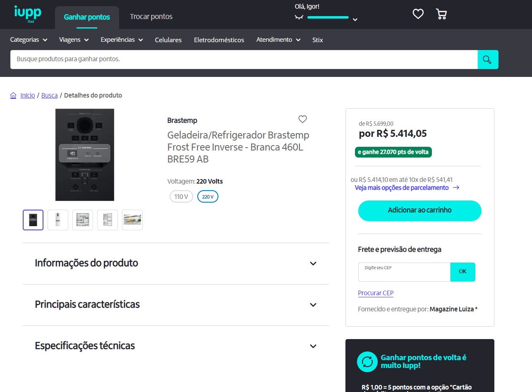The height and width of the screenshot is (392, 532).
Task: Expand Especificações técnicas section
Action: 176,346
